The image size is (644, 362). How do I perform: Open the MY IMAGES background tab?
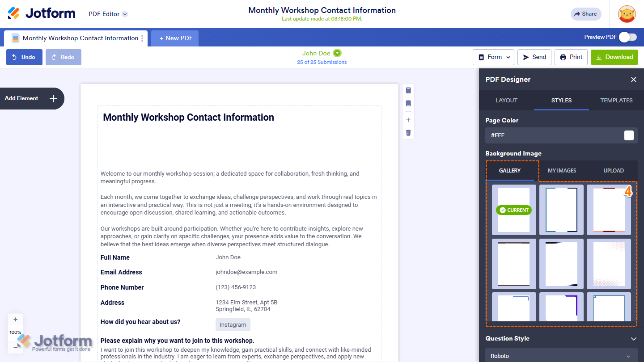[562, 171]
